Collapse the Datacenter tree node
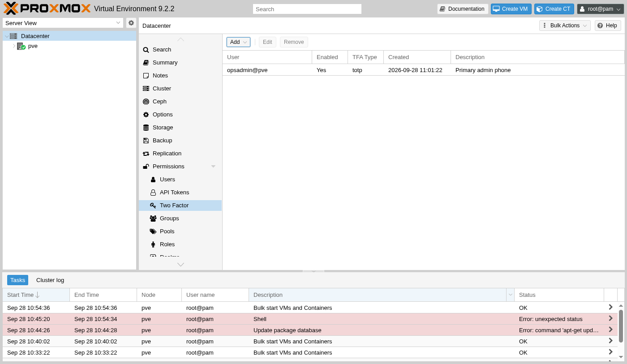Viewport: 627px width, 364px height. tap(7, 36)
